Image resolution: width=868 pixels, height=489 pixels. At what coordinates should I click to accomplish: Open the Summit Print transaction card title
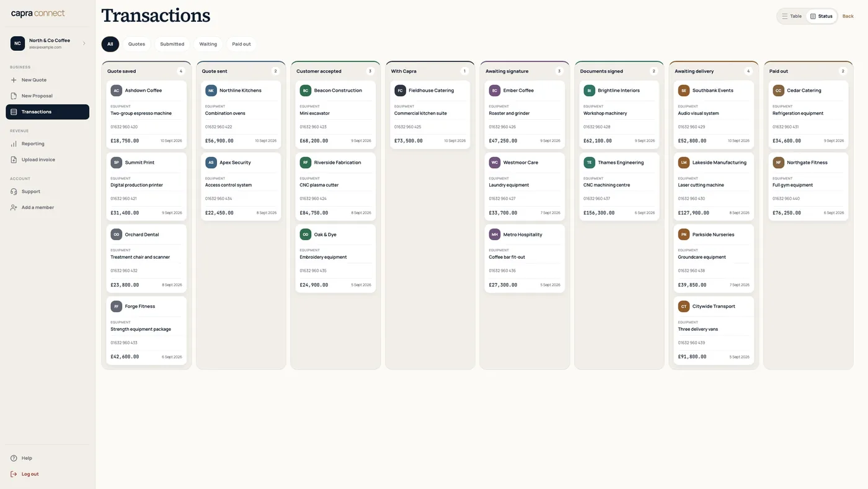pyautogui.click(x=139, y=163)
